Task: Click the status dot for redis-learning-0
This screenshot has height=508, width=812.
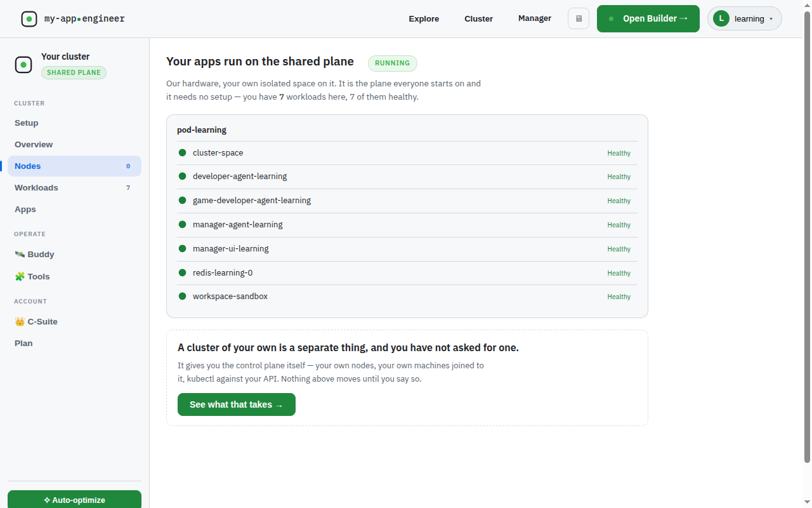Action: (x=182, y=272)
